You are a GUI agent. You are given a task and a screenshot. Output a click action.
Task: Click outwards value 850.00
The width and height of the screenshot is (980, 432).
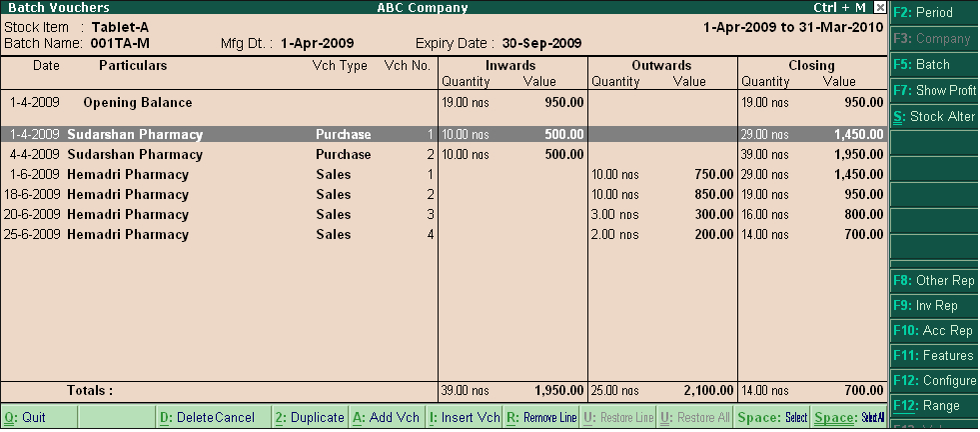pyautogui.click(x=713, y=195)
